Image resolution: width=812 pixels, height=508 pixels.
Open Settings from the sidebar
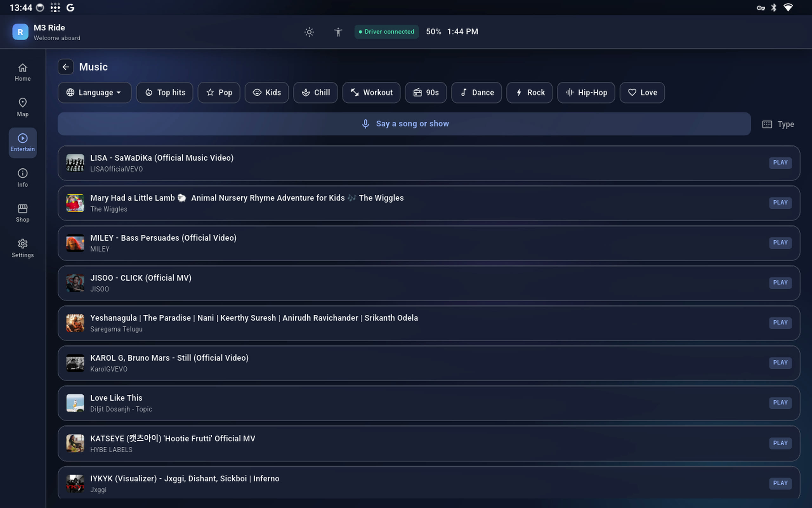pyautogui.click(x=23, y=249)
